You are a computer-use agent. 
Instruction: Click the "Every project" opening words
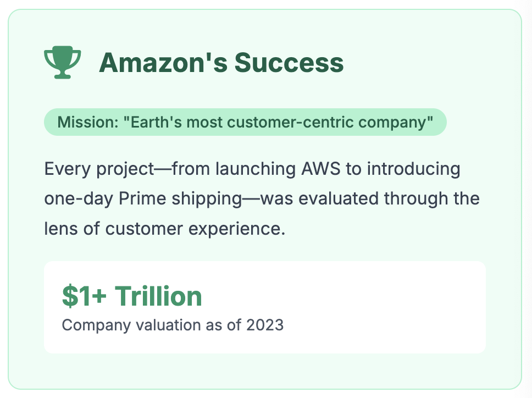pyautogui.click(x=99, y=169)
